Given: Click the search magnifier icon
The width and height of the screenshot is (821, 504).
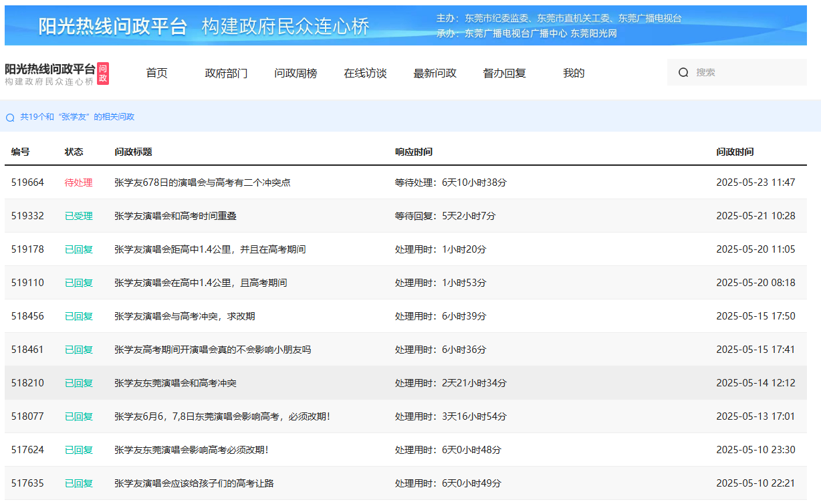Looking at the screenshot, I should (x=683, y=72).
